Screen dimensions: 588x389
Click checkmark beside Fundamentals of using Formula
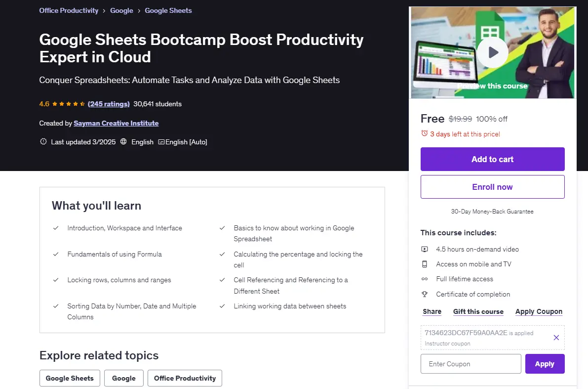(55, 254)
